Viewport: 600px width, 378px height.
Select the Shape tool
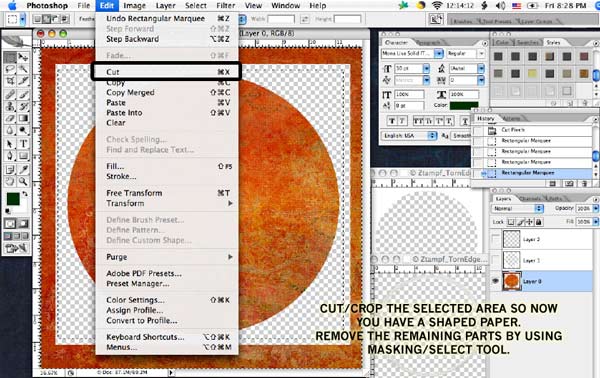click(23, 156)
